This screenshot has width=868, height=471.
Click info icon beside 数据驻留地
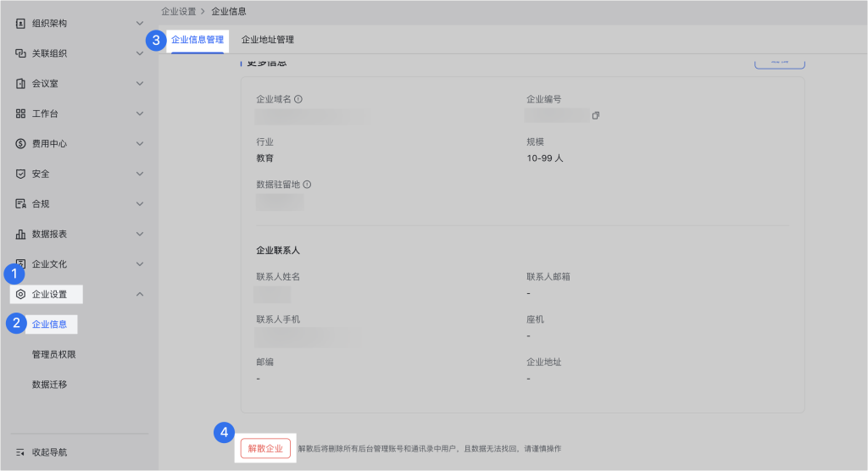[x=307, y=184]
